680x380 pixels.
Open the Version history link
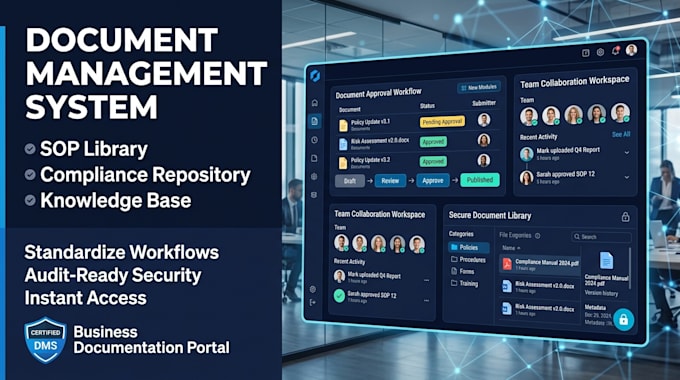[601, 293]
